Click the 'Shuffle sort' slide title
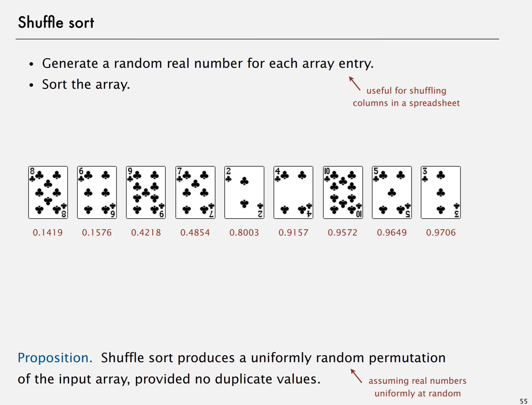Image resolution: width=532 pixels, height=405 pixels. click(56, 22)
